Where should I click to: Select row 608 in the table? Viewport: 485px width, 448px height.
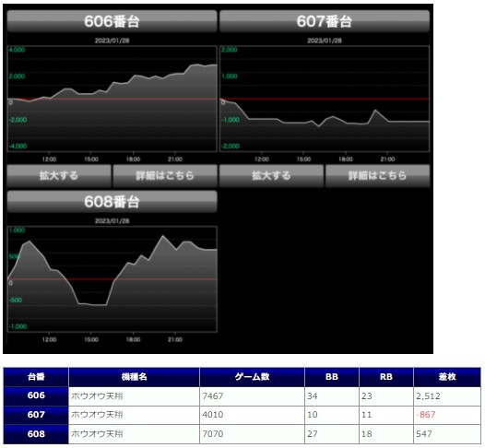click(243, 434)
